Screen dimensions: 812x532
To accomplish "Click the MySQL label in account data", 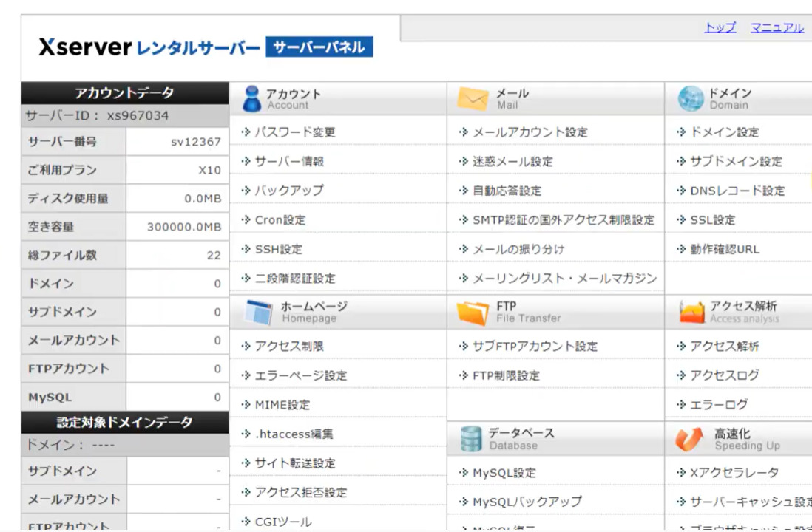I will point(50,398).
